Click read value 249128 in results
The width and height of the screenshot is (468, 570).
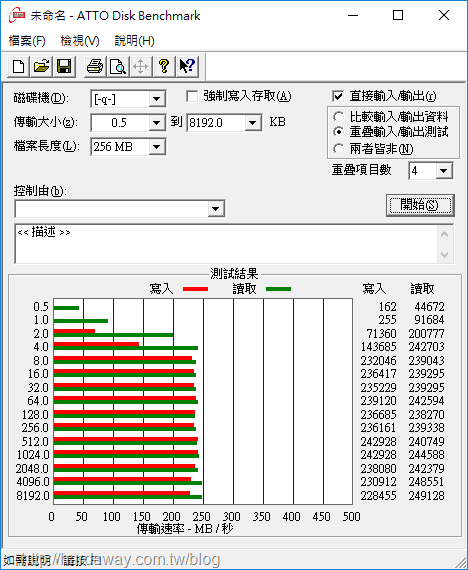tap(426, 495)
